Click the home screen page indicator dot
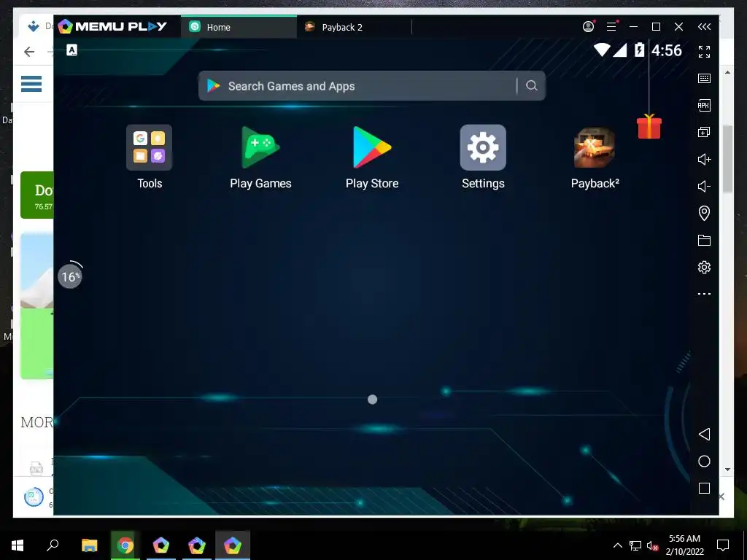 [373, 400]
